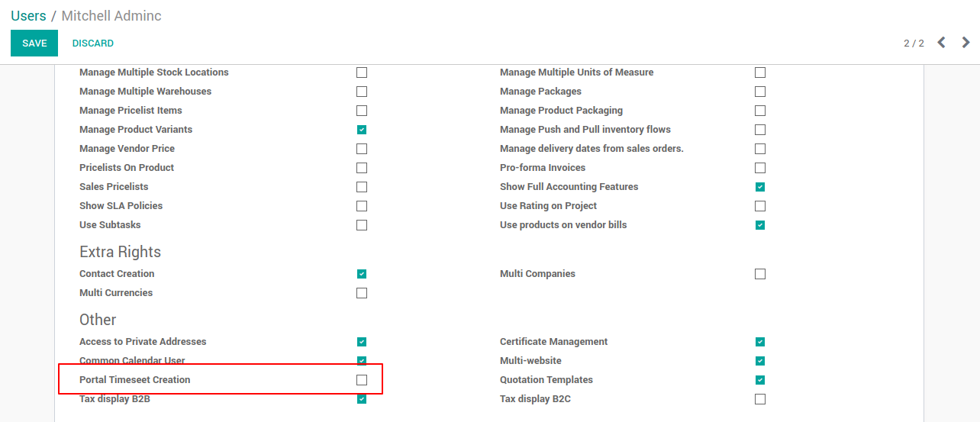Uncheck Certificate Management

760,342
